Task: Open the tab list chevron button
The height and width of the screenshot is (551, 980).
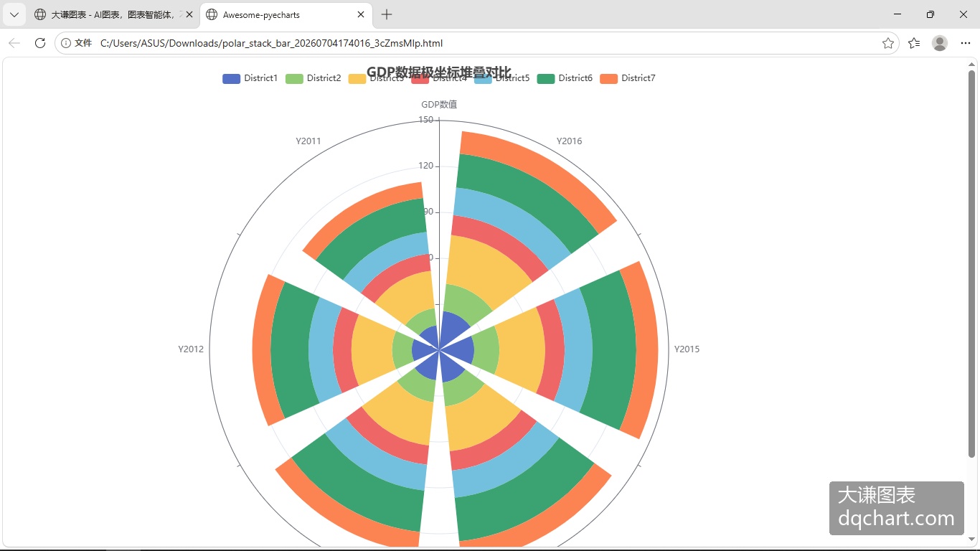Action: 14,14
